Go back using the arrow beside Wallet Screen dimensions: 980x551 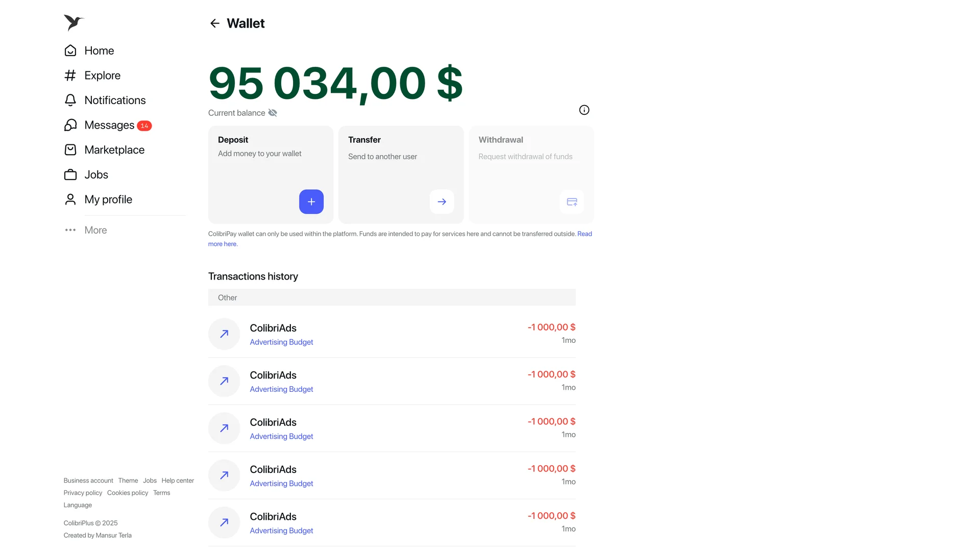[215, 23]
